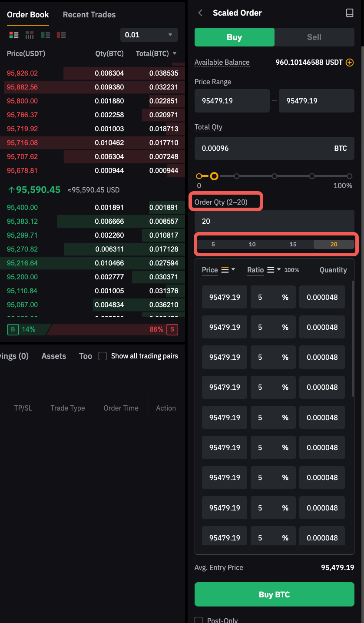The width and height of the screenshot is (364, 623).
Task: Click the Total Qty input field
Action: [261, 149]
